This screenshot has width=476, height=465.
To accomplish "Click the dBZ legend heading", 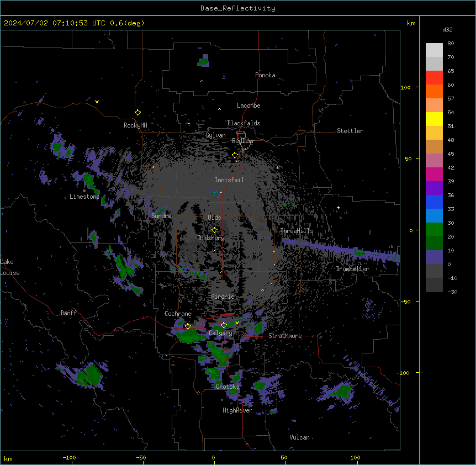I will point(447,30).
